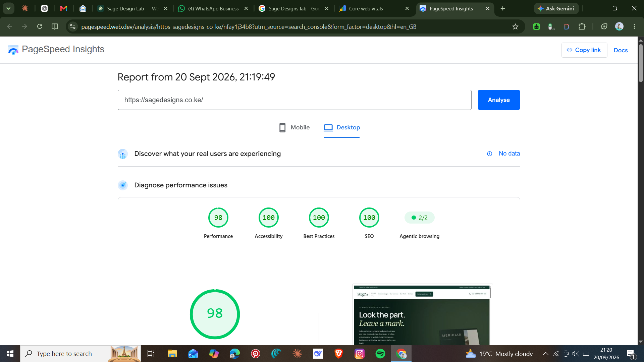This screenshot has width=644, height=362.
Task: Show hidden system tray icons chevron
Action: point(546,354)
